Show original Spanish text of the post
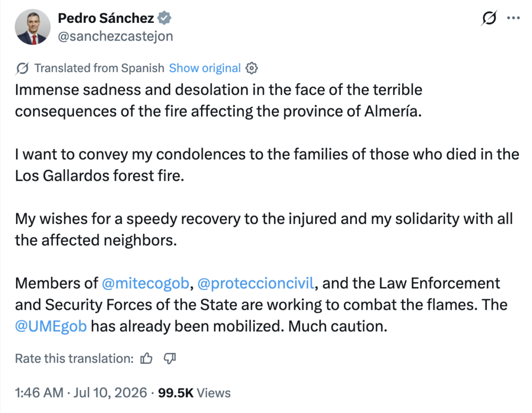This screenshot has height=413, width=532. (205, 68)
